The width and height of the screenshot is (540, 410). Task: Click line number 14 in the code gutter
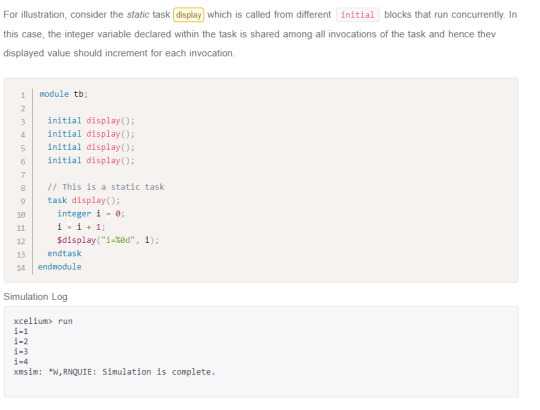[21, 267]
